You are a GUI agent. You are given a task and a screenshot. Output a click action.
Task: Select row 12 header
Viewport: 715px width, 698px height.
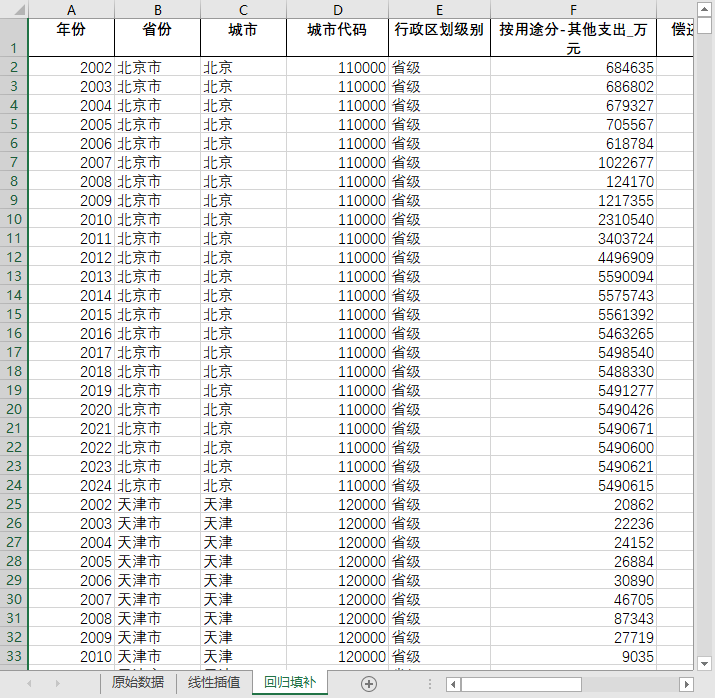point(14,257)
